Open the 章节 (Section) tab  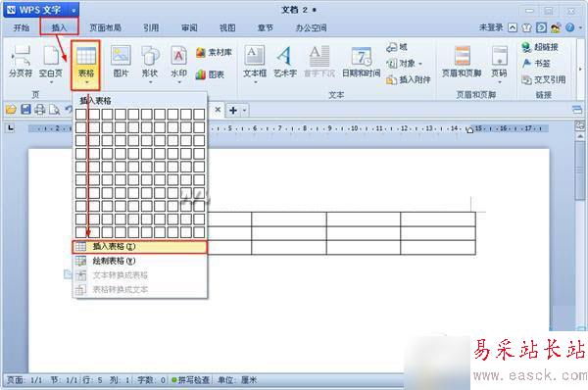coord(266,27)
